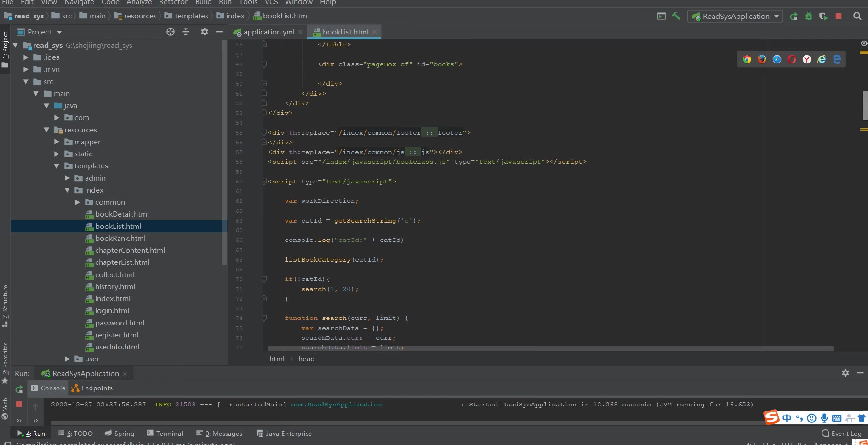Click the Debug bug icon in toolbar
This screenshot has height=445, width=868.
809,17
